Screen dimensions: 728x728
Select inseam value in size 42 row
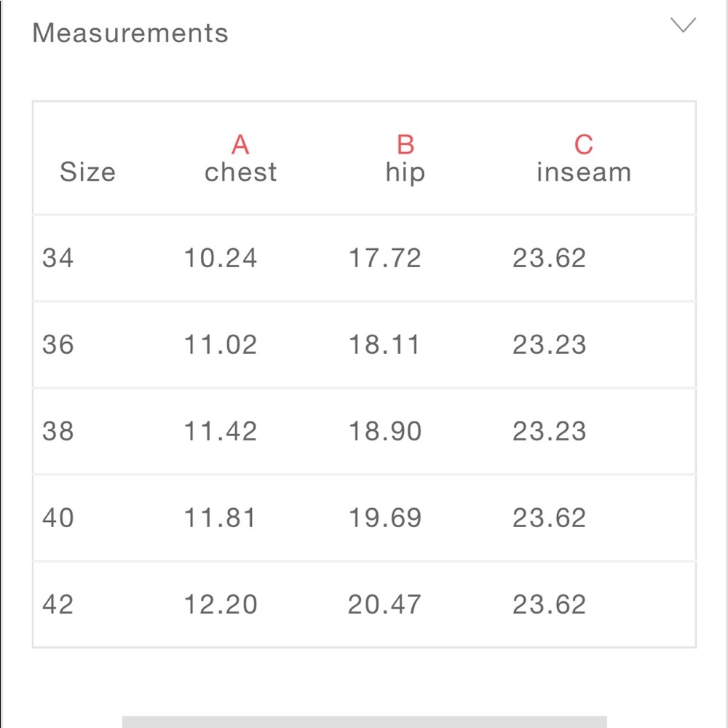coord(549,604)
